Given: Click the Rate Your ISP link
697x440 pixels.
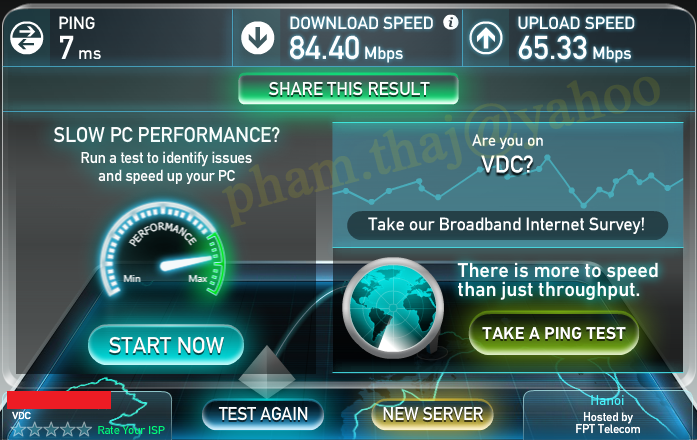Looking at the screenshot, I should [131, 430].
